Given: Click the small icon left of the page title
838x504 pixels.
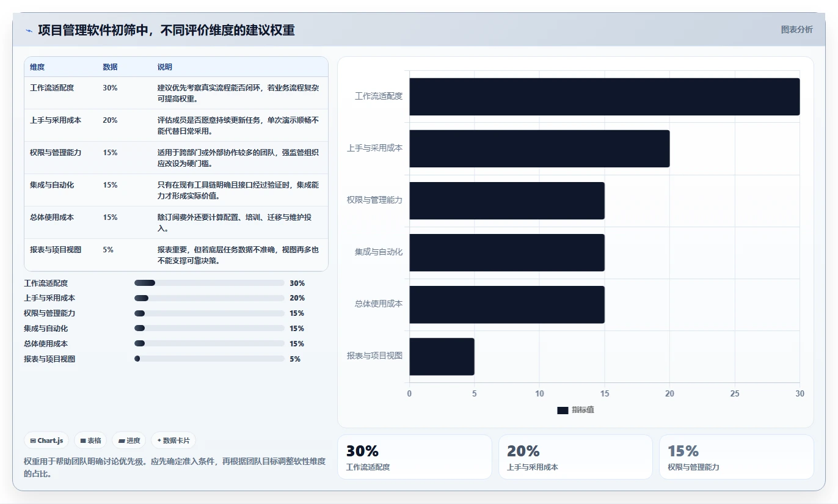Looking at the screenshot, I should coord(29,31).
